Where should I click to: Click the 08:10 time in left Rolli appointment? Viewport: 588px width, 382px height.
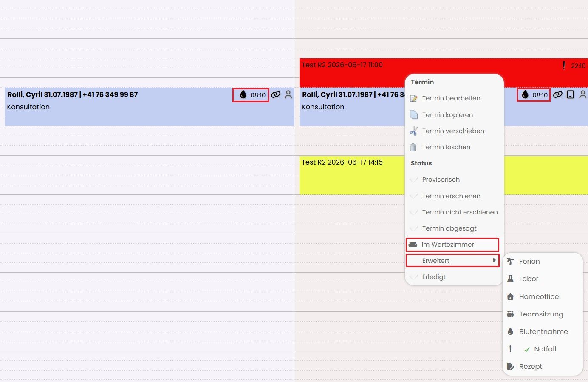258,95
